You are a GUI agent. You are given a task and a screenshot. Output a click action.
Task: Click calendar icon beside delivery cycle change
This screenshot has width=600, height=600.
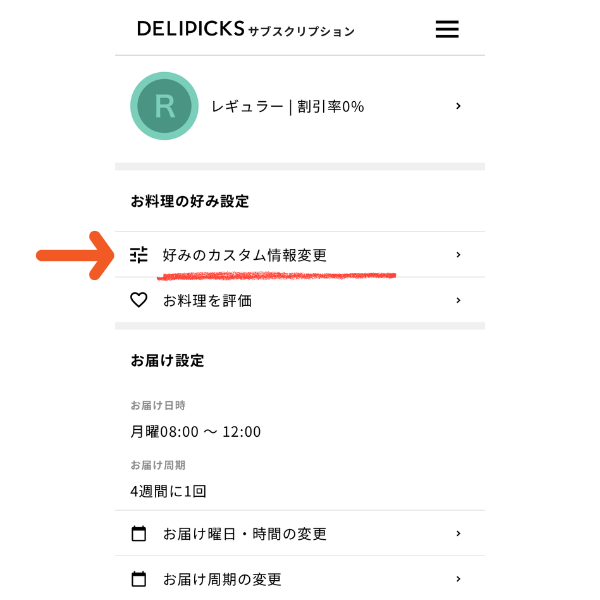tap(139, 579)
